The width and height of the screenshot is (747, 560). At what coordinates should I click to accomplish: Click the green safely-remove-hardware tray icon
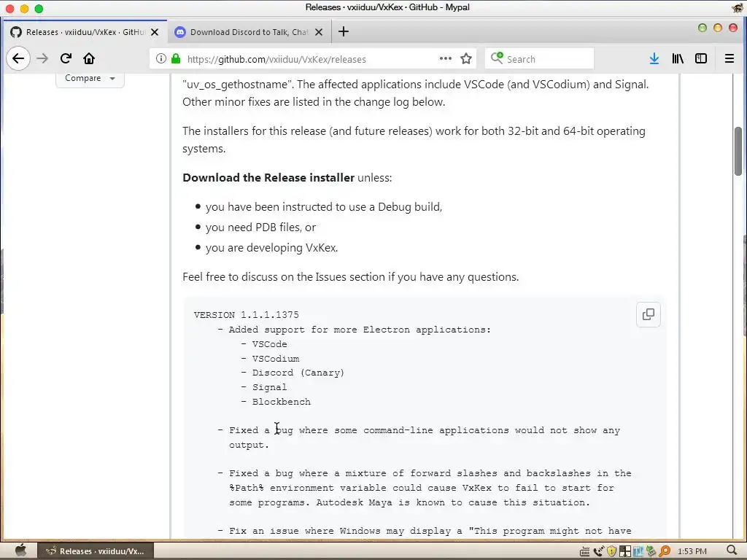click(x=651, y=551)
